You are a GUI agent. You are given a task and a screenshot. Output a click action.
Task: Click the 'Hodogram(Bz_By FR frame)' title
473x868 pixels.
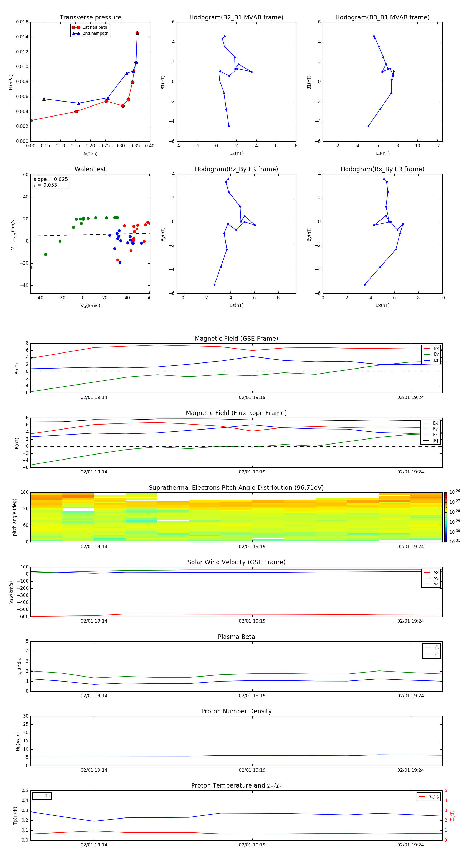[236, 169]
